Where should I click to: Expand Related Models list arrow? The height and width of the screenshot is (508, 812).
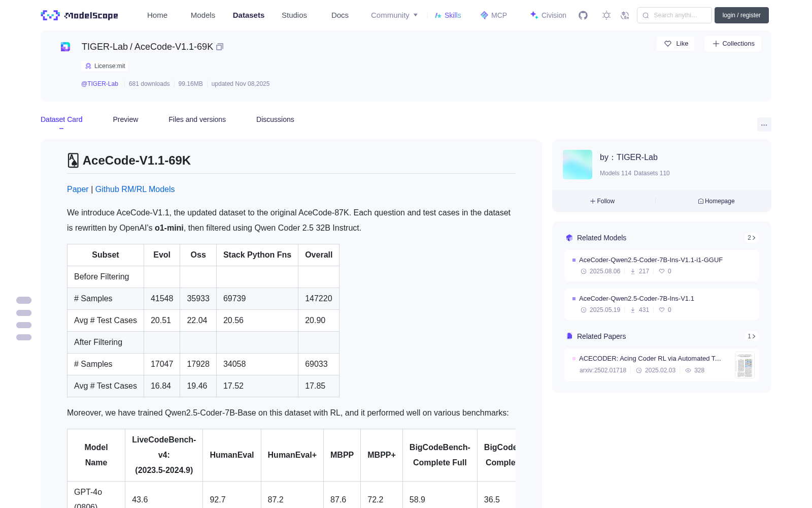(x=752, y=238)
